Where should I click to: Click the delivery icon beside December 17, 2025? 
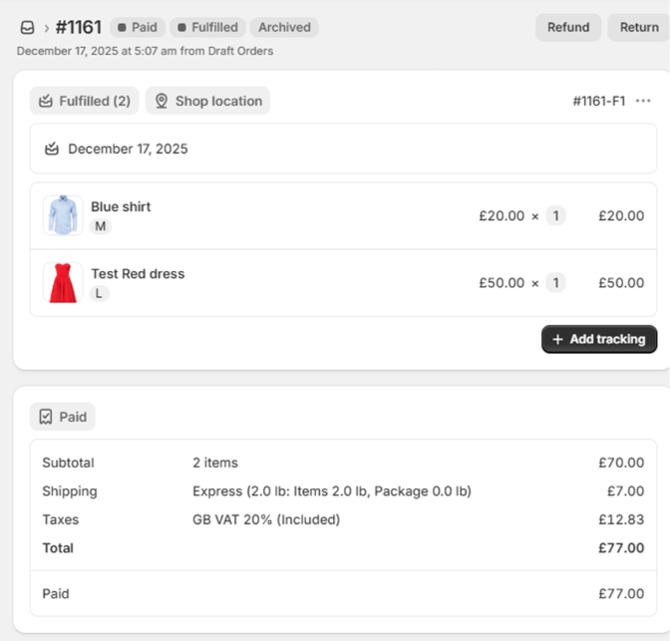click(52, 149)
